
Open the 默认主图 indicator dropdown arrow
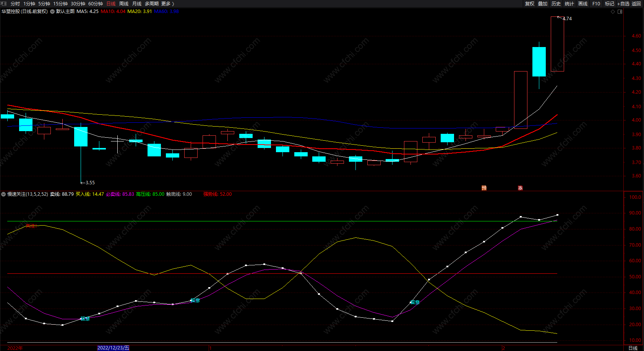pos(52,11)
